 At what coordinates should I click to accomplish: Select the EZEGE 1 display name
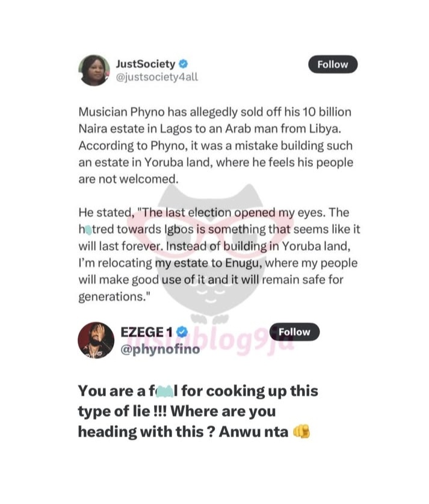coord(147,332)
